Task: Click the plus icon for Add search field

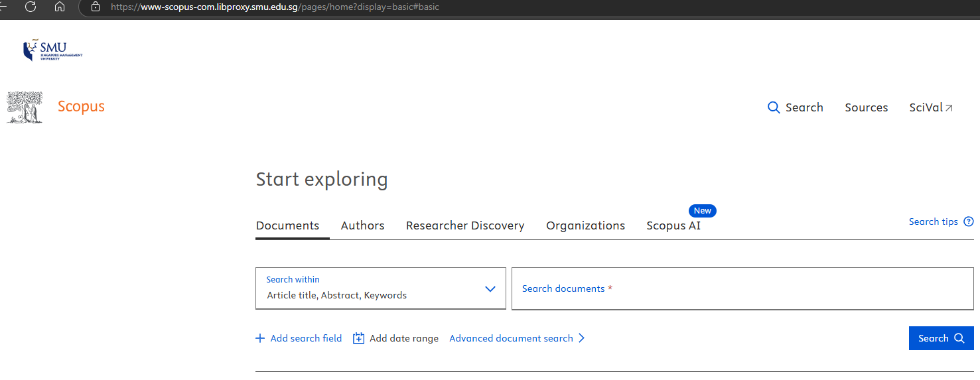Action: tap(260, 338)
